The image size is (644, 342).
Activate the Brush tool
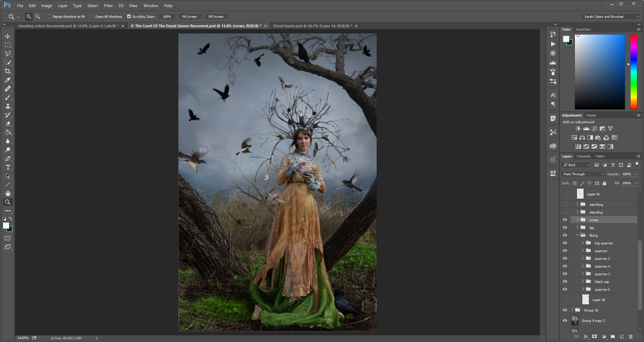click(x=7, y=98)
